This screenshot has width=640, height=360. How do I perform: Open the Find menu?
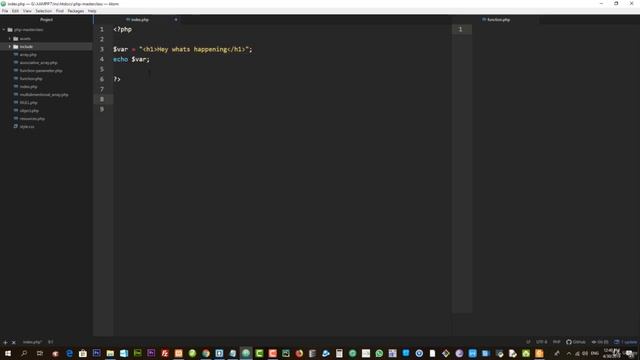pos(60,11)
